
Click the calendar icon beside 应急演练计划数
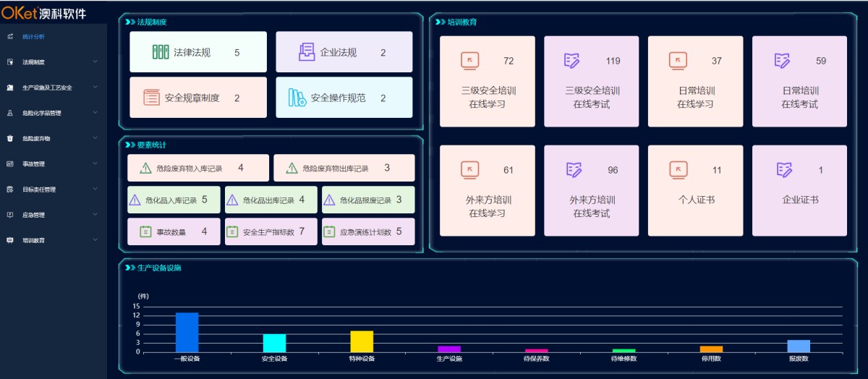tap(330, 232)
